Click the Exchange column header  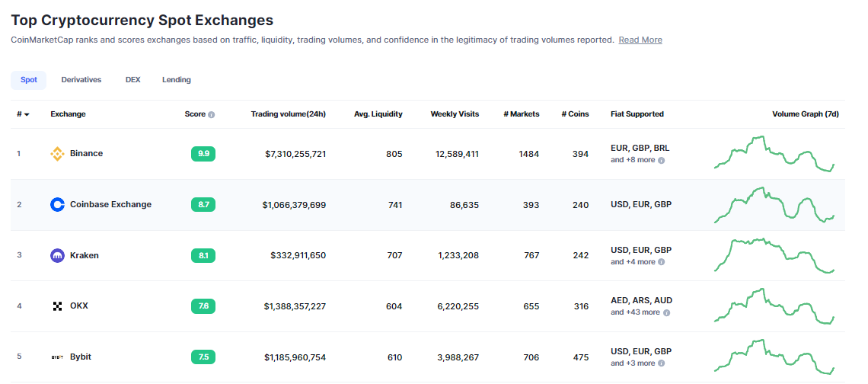(68, 114)
